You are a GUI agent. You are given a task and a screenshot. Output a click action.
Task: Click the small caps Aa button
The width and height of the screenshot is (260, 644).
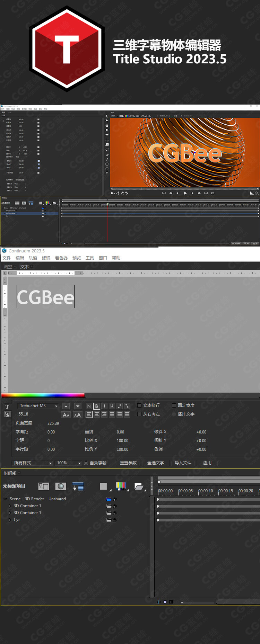(66, 414)
